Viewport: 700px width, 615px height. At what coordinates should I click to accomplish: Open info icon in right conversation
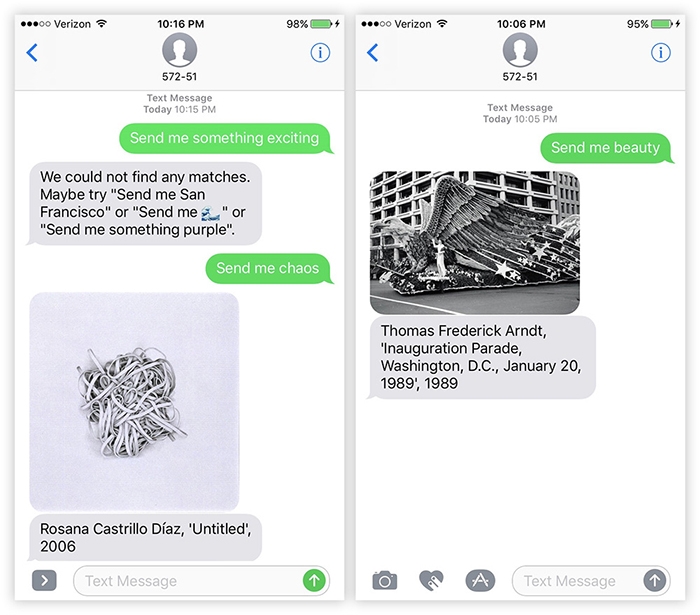[661, 53]
